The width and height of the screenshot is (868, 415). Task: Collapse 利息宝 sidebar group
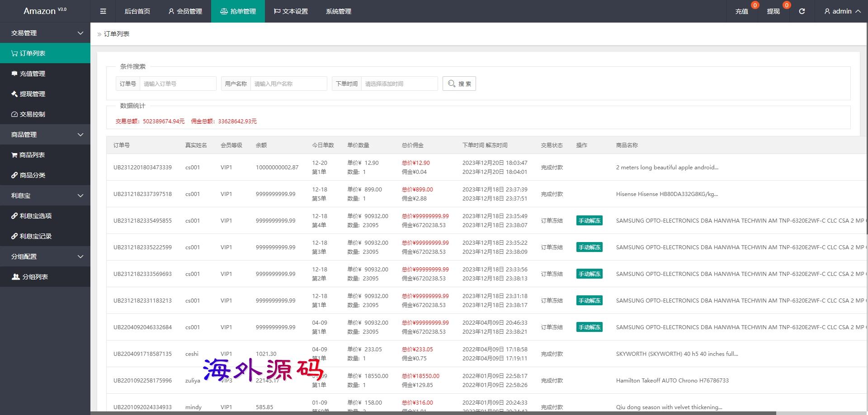(x=45, y=196)
